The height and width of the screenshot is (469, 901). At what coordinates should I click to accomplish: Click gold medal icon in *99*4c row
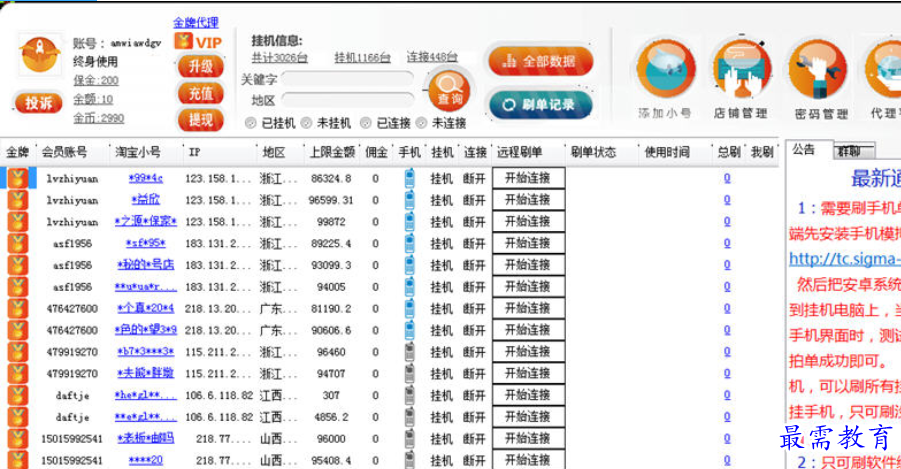pos(17,179)
